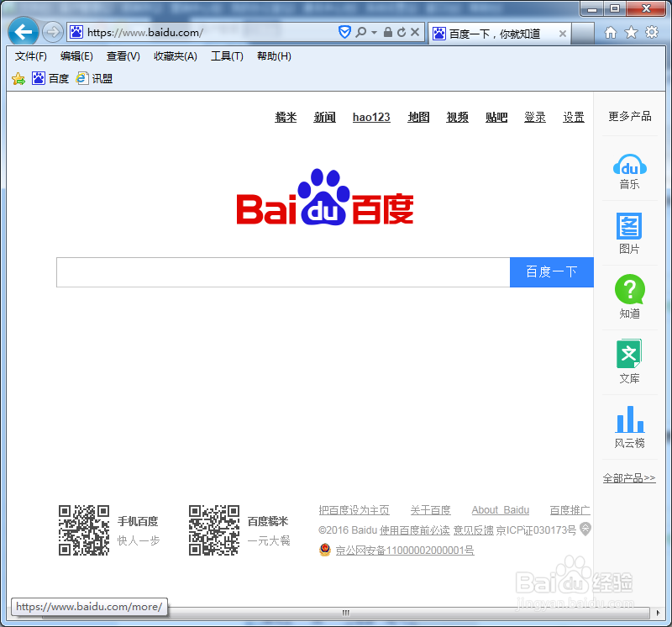672x627 pixels.
Task: Click 更多产品 in the sidebar
Action: 629,116
